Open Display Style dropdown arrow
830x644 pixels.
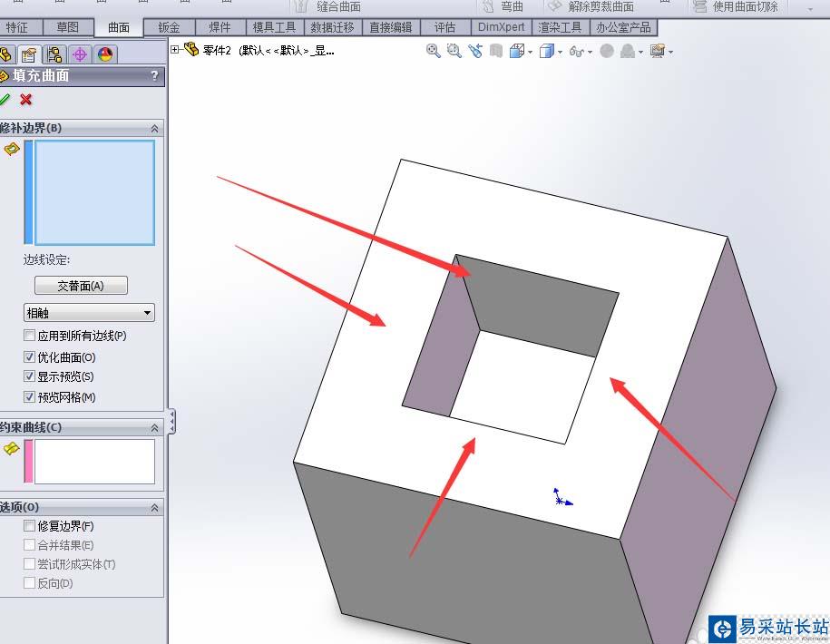(560, 52)
